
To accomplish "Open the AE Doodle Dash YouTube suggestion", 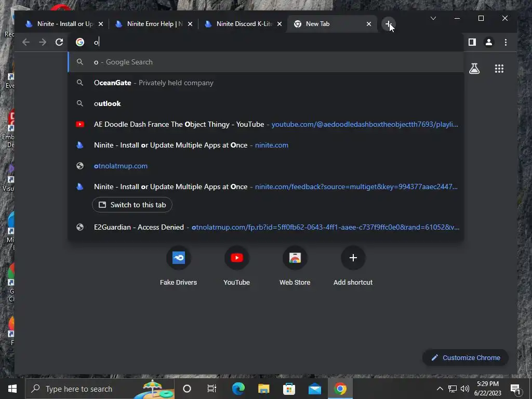I will (265, 124).
